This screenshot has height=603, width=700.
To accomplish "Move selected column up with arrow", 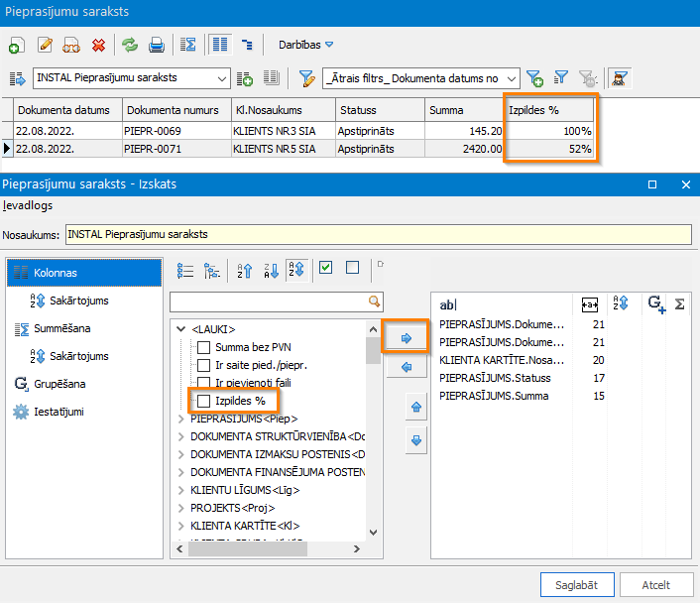I will [415, 407].
